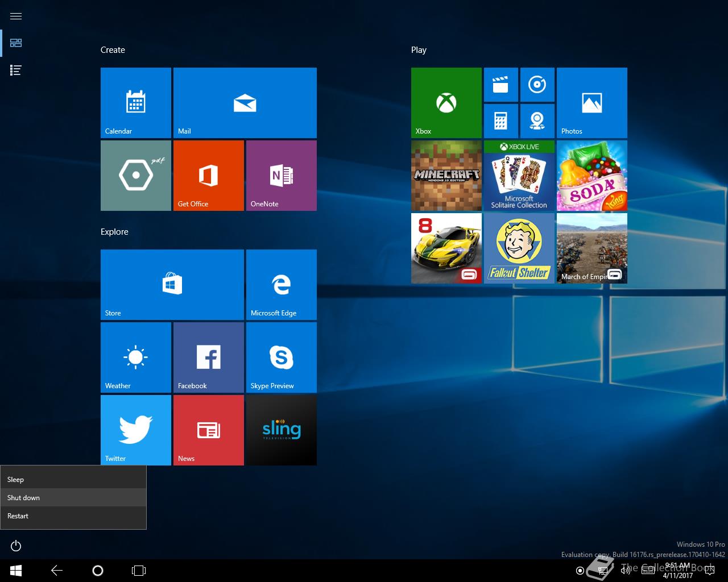Open the Facebook tile

209,357
